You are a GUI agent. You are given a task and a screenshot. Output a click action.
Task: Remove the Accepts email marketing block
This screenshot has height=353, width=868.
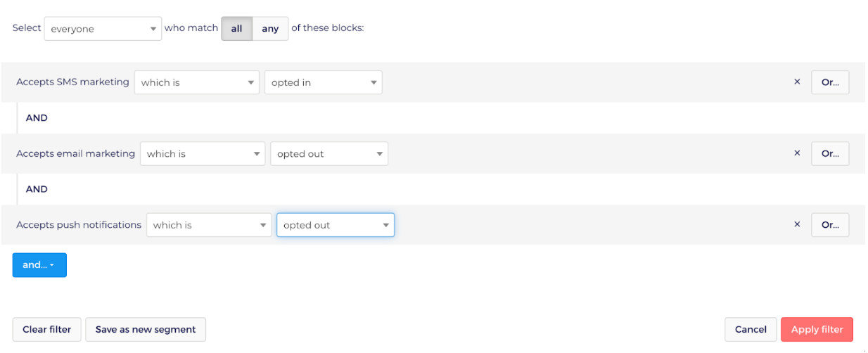click(x=797, y=153)
